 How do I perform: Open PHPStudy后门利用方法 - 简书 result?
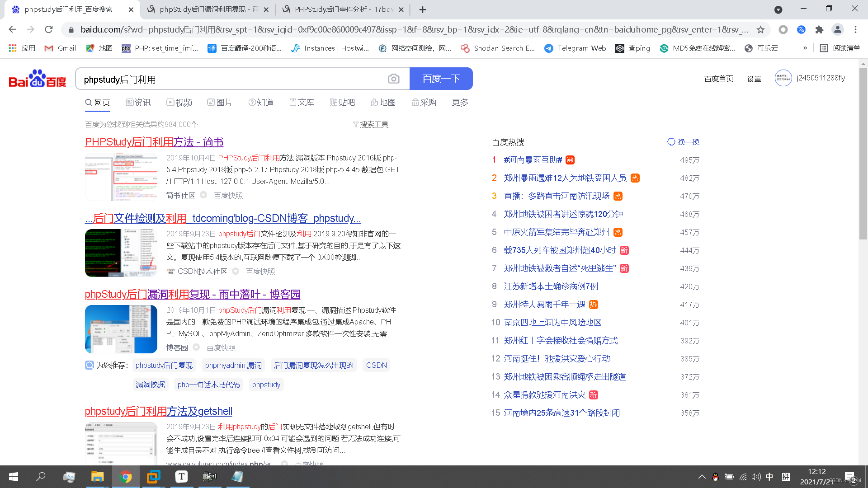154,142
